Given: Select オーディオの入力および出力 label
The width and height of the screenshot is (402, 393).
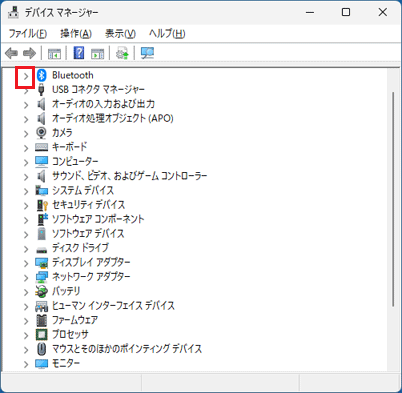Looking at the screenshot, I should pyautogui.click(x=103, y=104).
